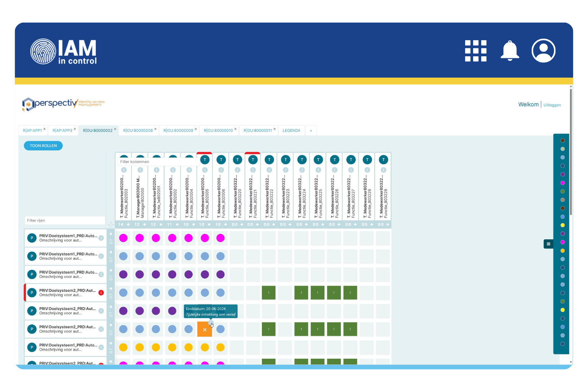Image resolution: width=588 pixels, height=392 pixels.
Task: Toggle the yellow circle under Manager802000 column
Action: (x=140, y=347)
